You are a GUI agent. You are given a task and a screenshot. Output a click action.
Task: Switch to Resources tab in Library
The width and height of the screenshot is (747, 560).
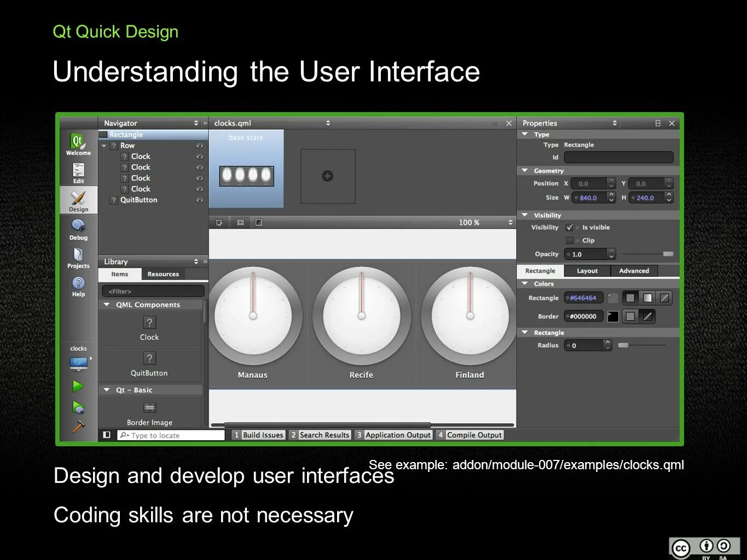point(163,274)
